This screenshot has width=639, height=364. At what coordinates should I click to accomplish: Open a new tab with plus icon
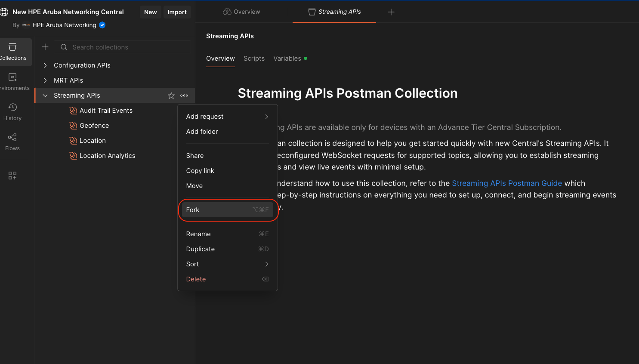pos(391,12)
